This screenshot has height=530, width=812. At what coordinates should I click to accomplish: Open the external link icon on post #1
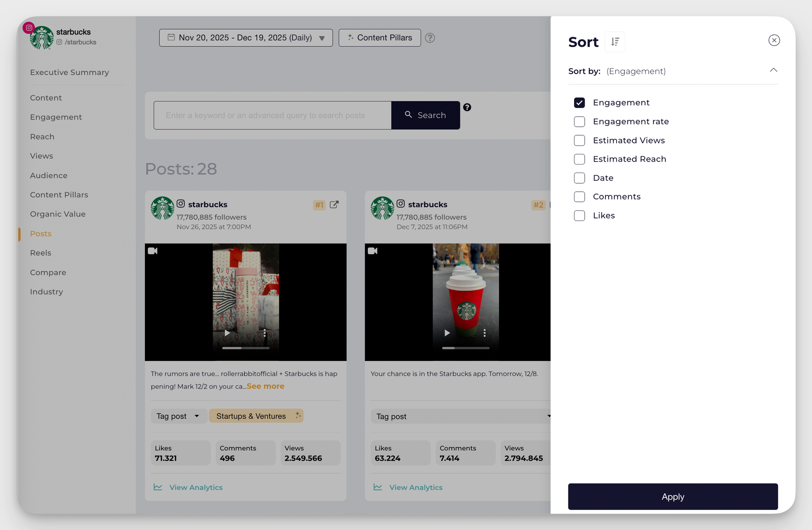pyautogui.click(x=334, y=205)
